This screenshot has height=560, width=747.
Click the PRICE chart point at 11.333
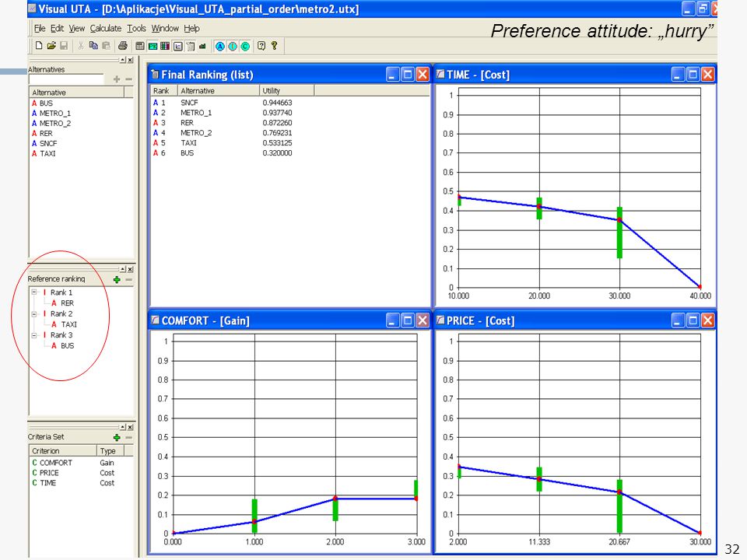[x=539, y=478]
